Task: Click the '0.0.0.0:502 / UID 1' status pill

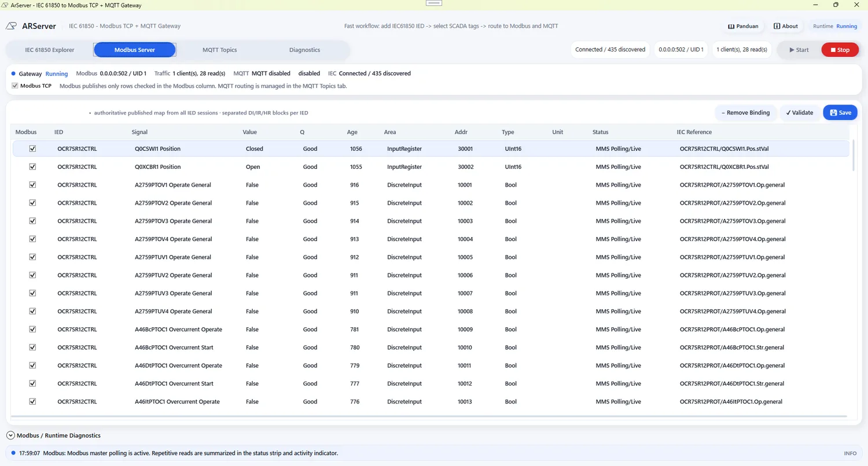Action: 681,50
